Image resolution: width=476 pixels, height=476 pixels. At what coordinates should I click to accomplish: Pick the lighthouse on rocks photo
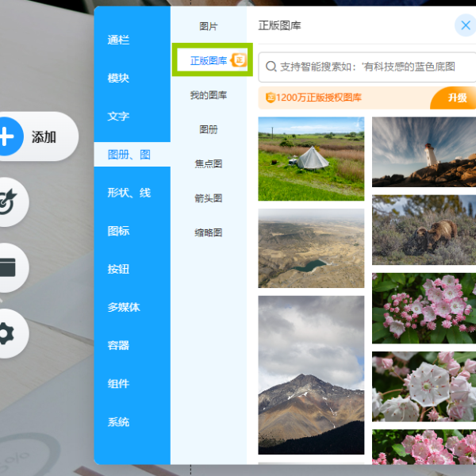424,152
